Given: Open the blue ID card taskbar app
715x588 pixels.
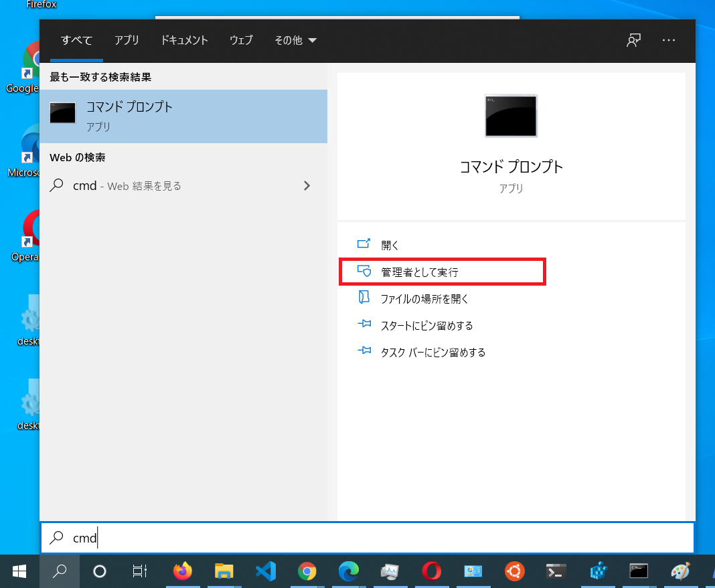Looking at the screenshot, I should point(473,571).
